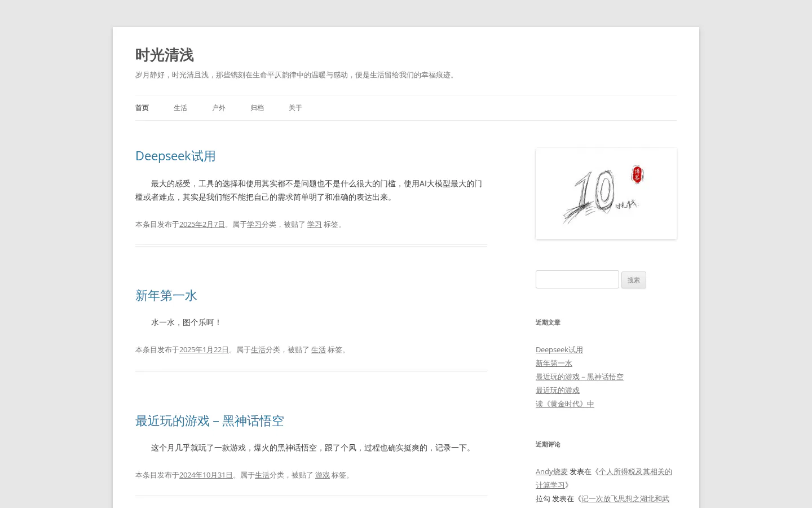
Task: Open the sidebar link 最近玩的游戏
Action: [x=558, y=390]
